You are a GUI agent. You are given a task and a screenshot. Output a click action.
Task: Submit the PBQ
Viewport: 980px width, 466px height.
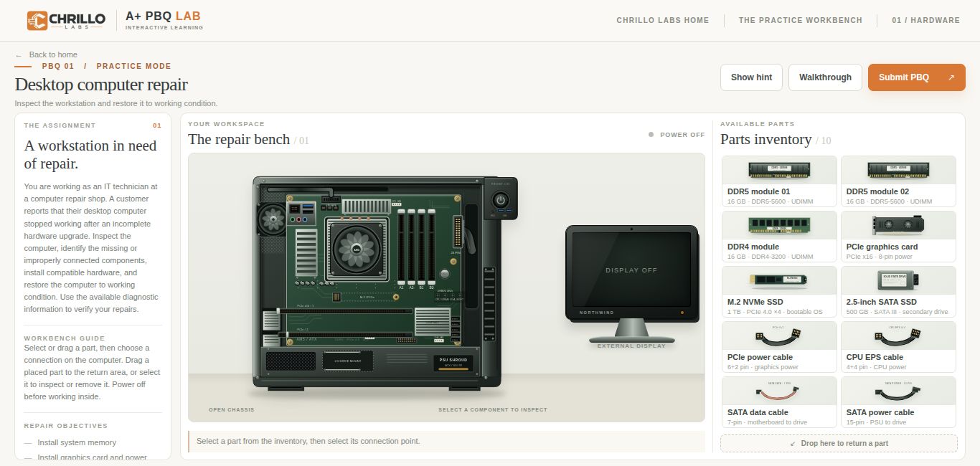[916, 77]
